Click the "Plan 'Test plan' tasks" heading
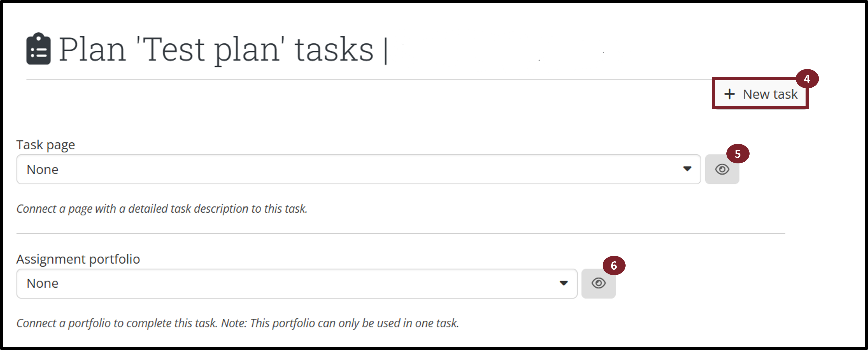Viewport: 868px width, 350px height. click(x=216, y=49)
